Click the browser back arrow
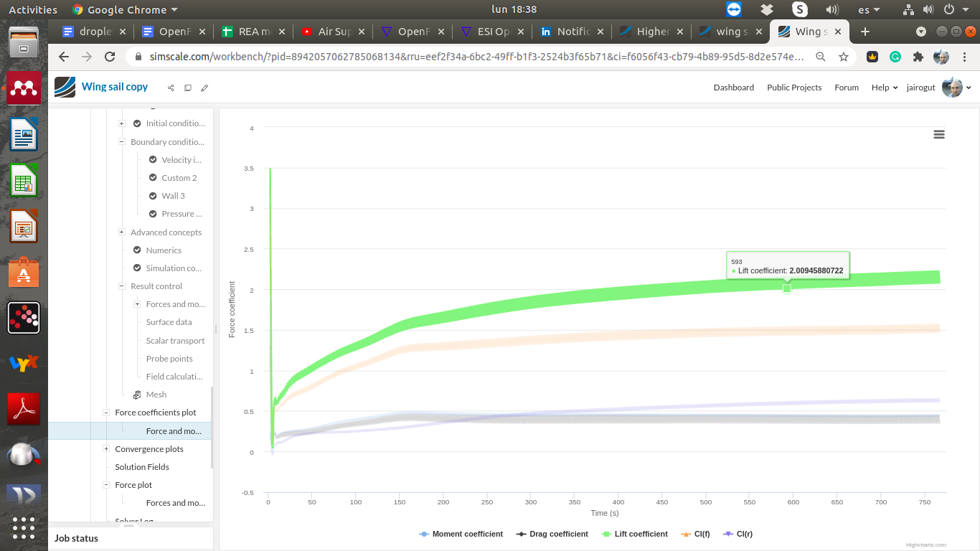 point(64,57)
